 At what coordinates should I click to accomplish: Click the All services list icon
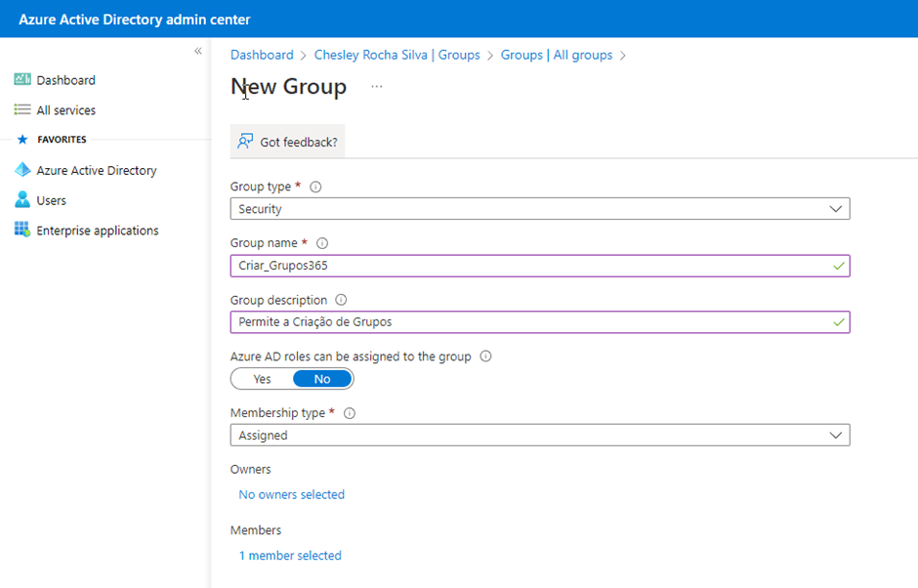click(22, 110)
